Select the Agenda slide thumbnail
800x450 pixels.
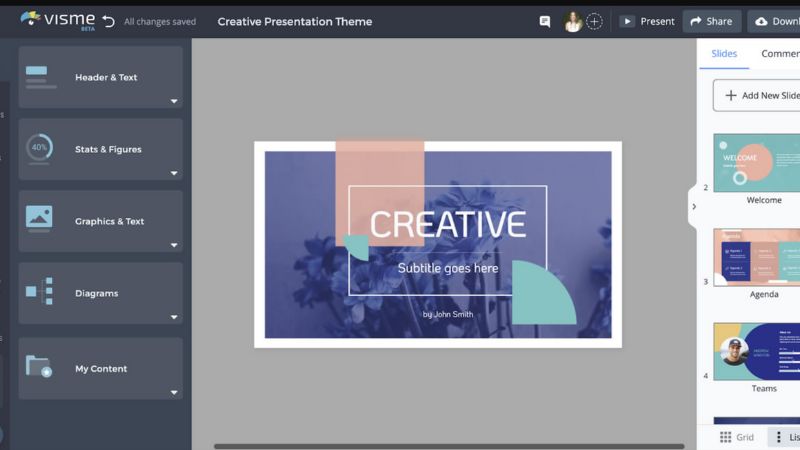[x=757, y=257]
